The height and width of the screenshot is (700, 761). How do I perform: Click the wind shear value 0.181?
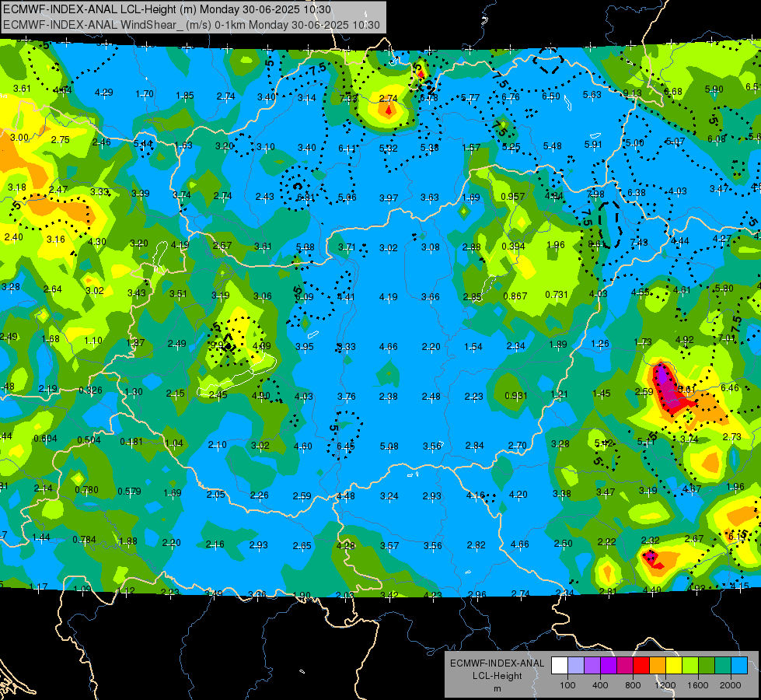[x=131, y=442]
